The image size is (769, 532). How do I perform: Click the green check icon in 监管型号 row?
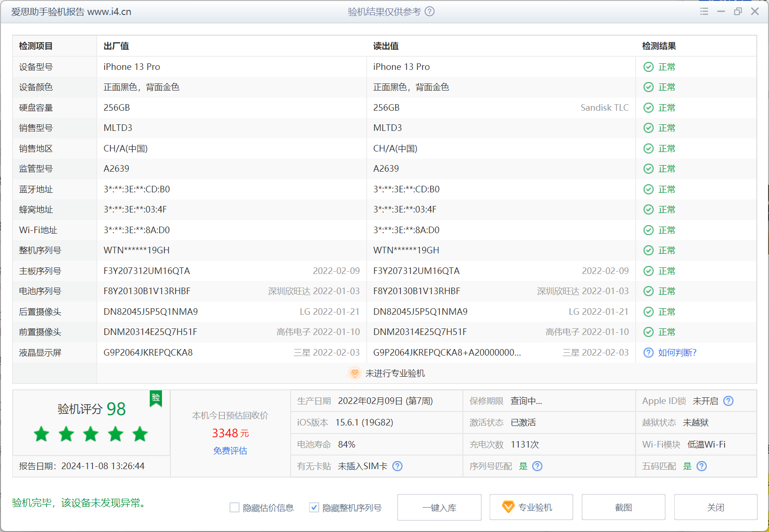[x=648, y=169]
